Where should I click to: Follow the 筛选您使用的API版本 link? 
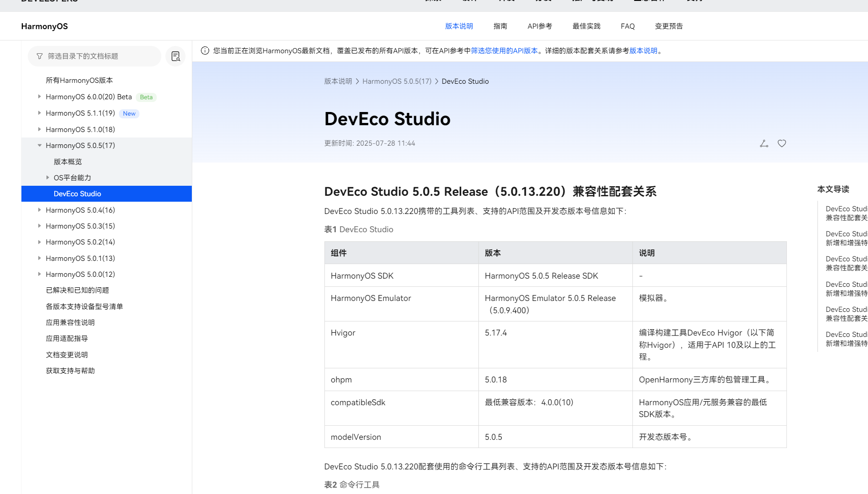[504, 51]
